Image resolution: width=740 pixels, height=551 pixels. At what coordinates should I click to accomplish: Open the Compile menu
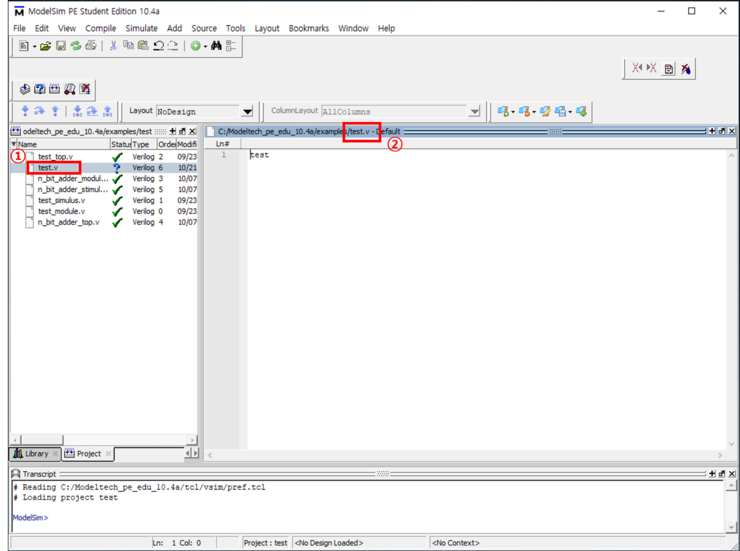click(x=101, y=28)
